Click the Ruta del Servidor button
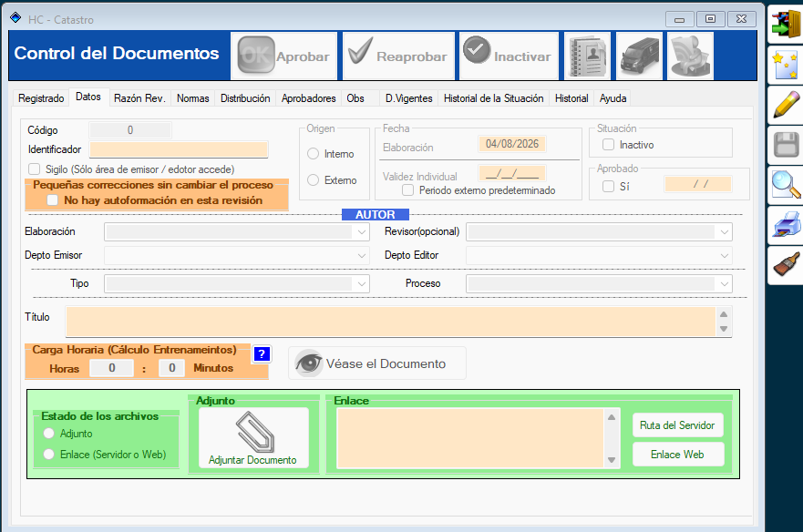The height and width of the screenshot is (532, 803). tap(677, 425)
